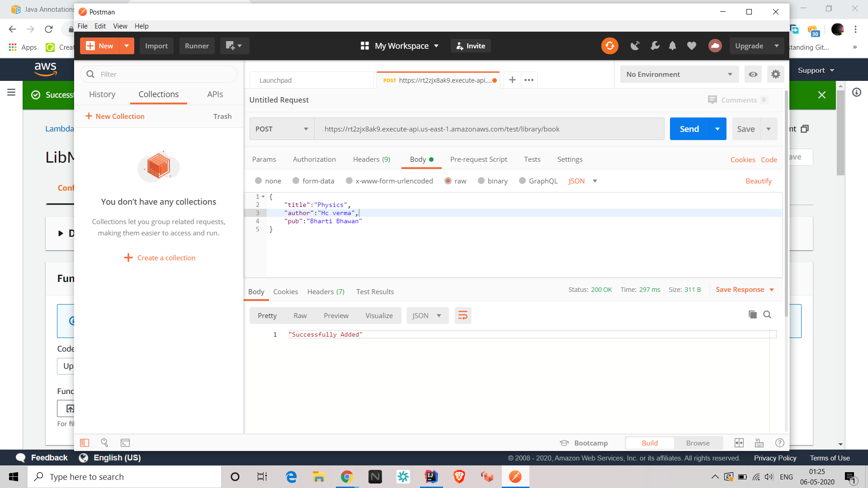Image resolution: width=868 pixels, height=488 pixels.
Task: Switch to the History tab
Action: [x=102, y=94]
